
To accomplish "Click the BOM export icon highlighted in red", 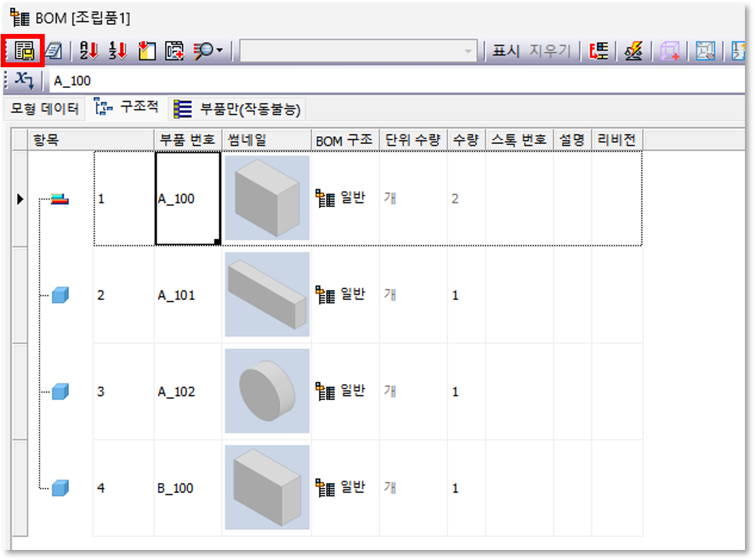I will (24, 51).
